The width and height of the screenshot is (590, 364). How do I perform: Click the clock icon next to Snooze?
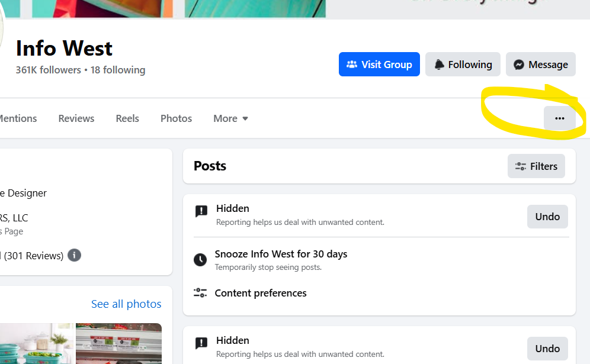coord(201,260)
